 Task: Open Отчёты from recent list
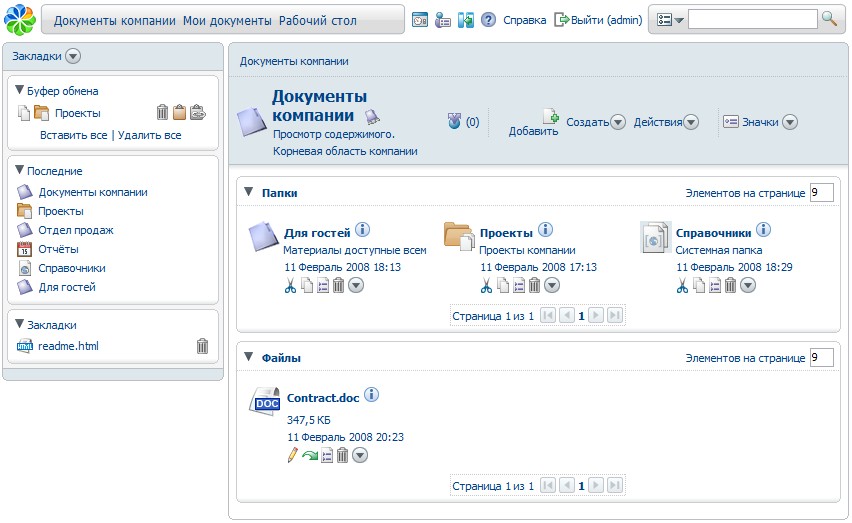(58, 249)
